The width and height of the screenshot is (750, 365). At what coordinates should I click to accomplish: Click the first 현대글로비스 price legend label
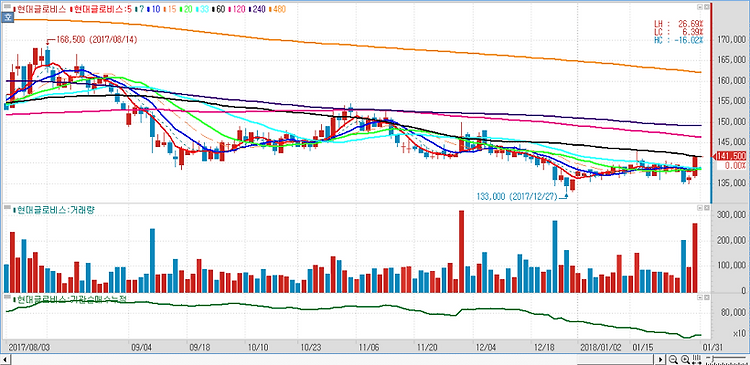[x=41, y=9]
